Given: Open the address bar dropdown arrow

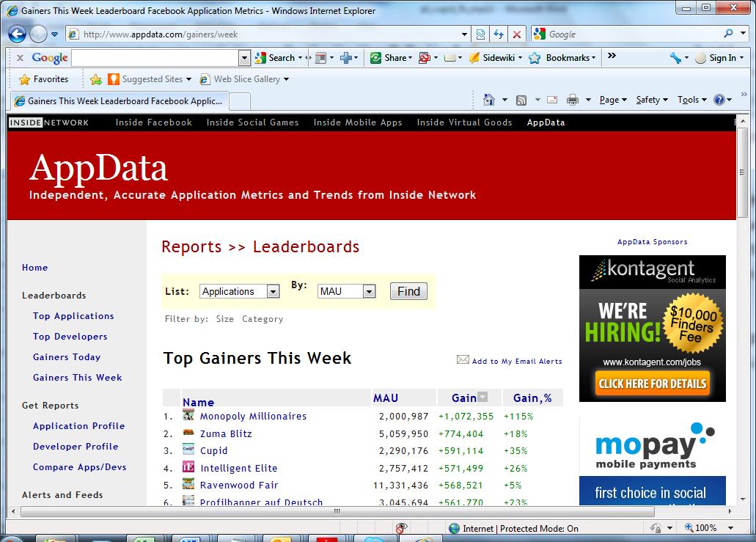Looking at the screenshot, I should [x=464, y=34].
